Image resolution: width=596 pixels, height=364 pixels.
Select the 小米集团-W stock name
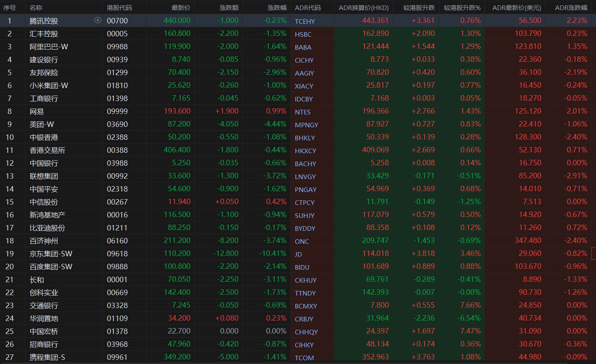pos(49,86)
